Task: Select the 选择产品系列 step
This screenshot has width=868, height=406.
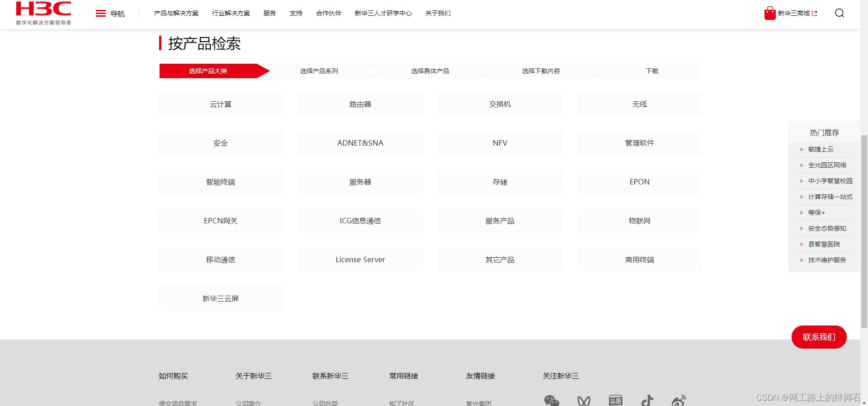Action: point(319,71)
